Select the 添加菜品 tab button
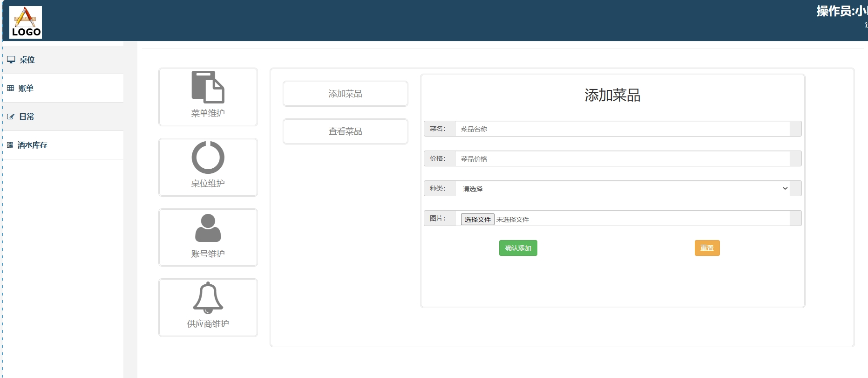 tap(345, 94)
